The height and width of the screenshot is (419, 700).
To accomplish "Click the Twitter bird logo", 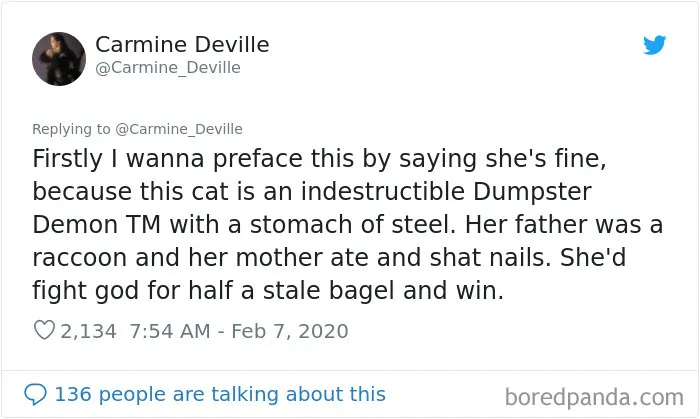I will point(654,45).
